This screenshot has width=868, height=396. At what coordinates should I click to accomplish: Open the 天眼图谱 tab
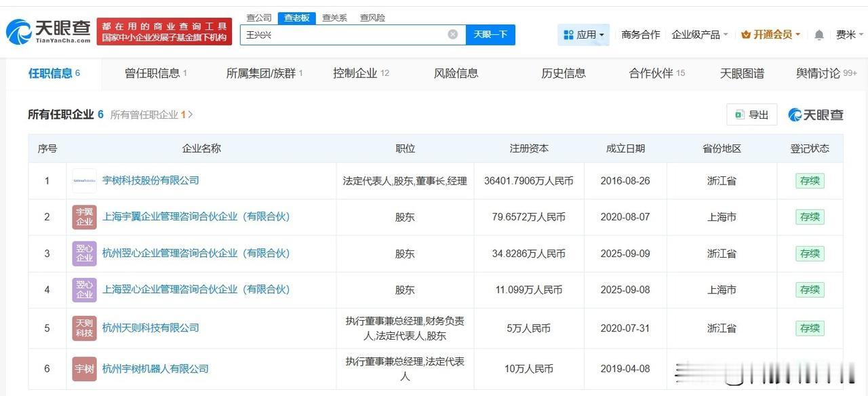click(x=742, y=73)
